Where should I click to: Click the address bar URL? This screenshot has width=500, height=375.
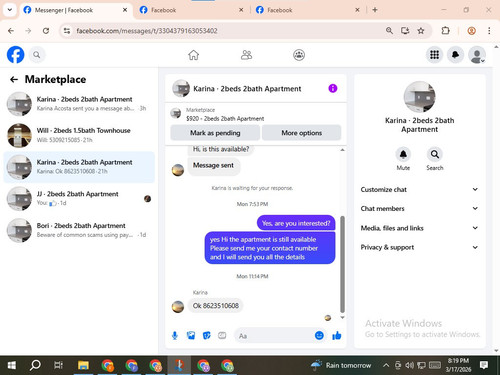(147, 31)
